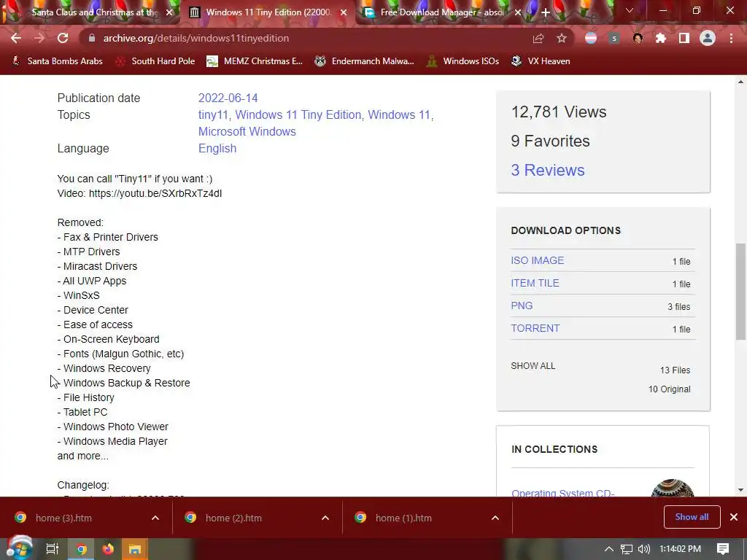Open the Chrome three-dot menu

tap(731, 38)
